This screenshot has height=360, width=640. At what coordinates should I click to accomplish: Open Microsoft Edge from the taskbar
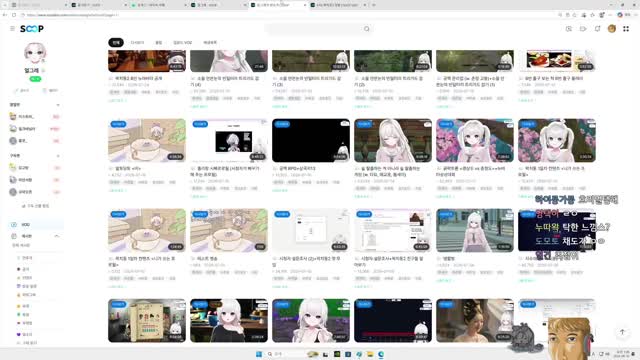(380, 354)
